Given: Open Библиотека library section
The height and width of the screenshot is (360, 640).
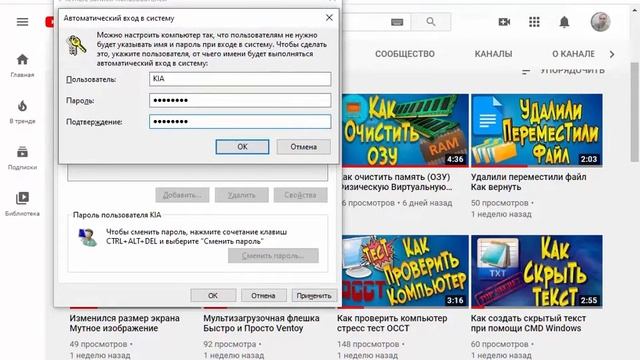Looking at the screenshot, I should 22,198.
